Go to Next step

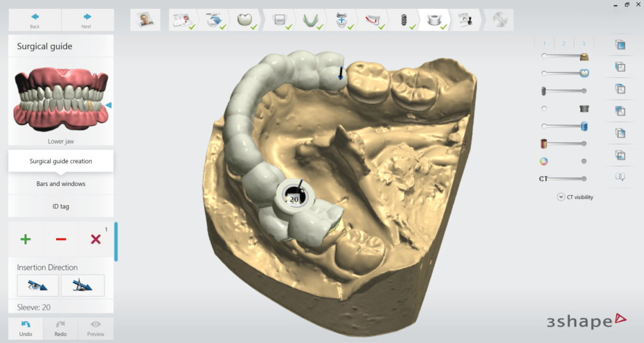click(87, 20)
